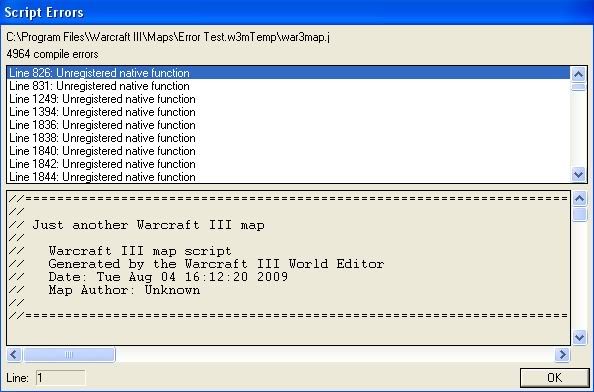Click the 'Generated by the Warcraft III World Editor' line
This screenshot has height=392, width=594.
tap(216, 264)
